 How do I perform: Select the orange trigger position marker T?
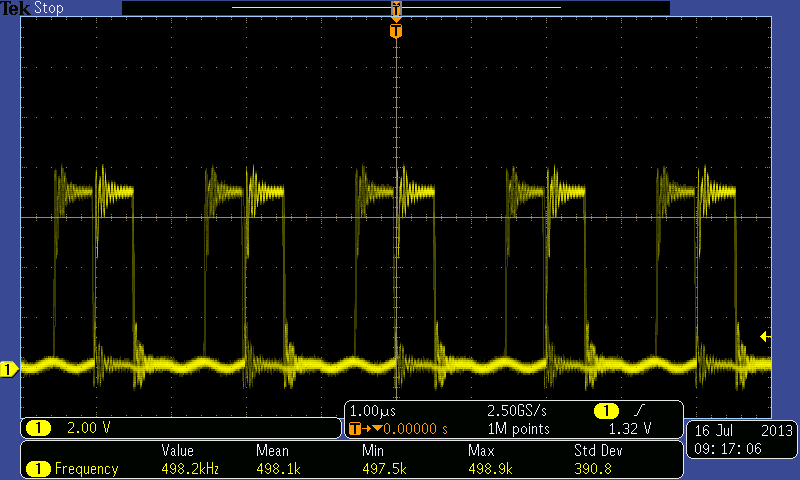[x=396, y=31]
